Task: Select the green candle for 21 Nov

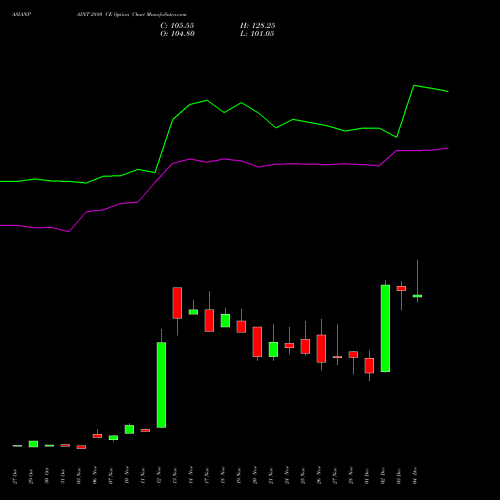Action: 273,349
